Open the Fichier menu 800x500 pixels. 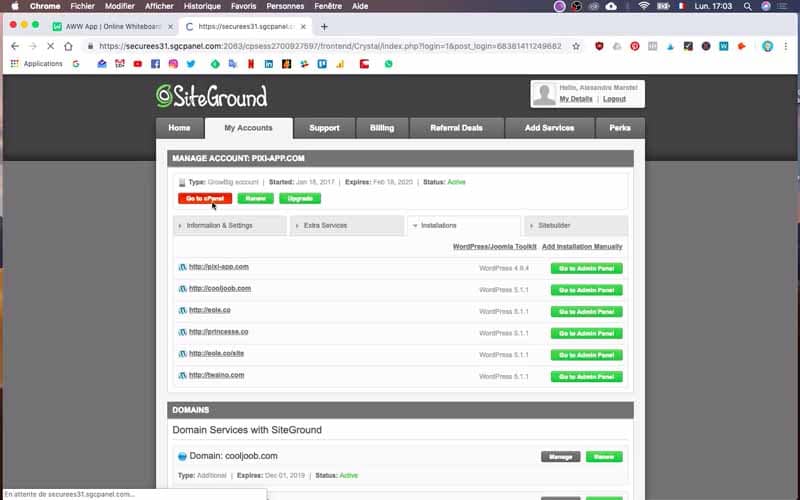click(x=83, y=6)
